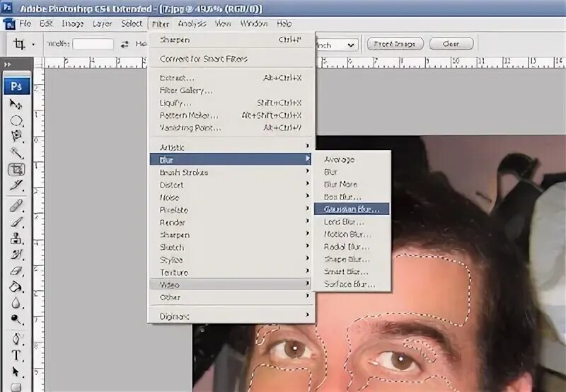Screen dimensions: 566x392
Task: Click the Front Image button
Action: pos(395,44)
